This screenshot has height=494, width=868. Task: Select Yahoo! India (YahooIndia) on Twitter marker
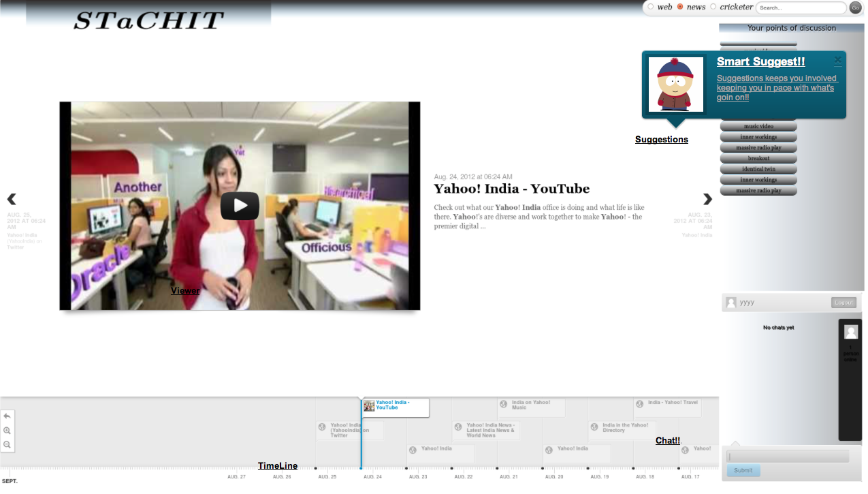pos(349,430)
